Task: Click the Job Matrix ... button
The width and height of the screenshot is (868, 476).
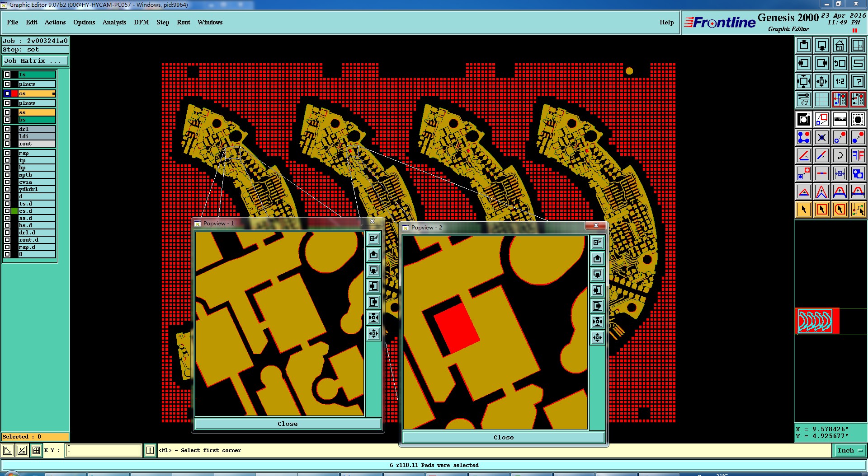Action: pos(35,61)
